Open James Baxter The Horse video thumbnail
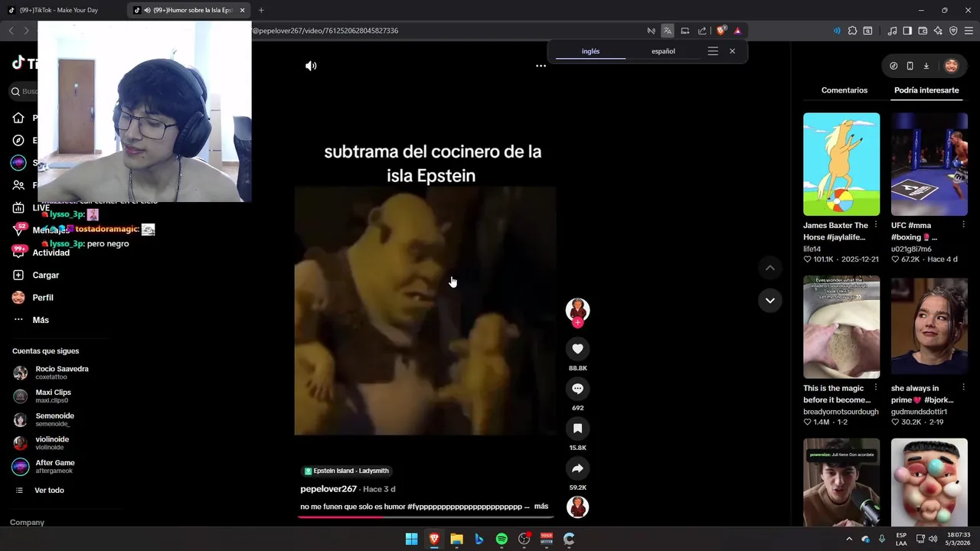 841,164
